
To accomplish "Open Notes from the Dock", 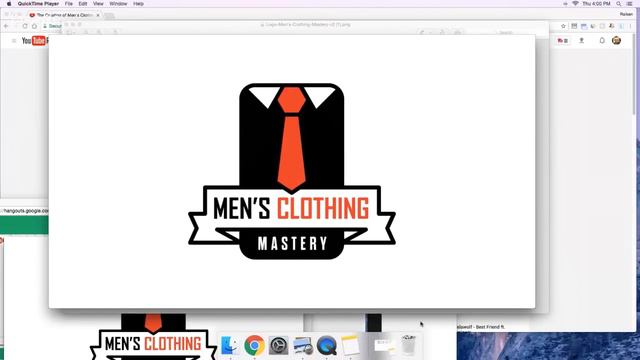I will click(350, 345).
